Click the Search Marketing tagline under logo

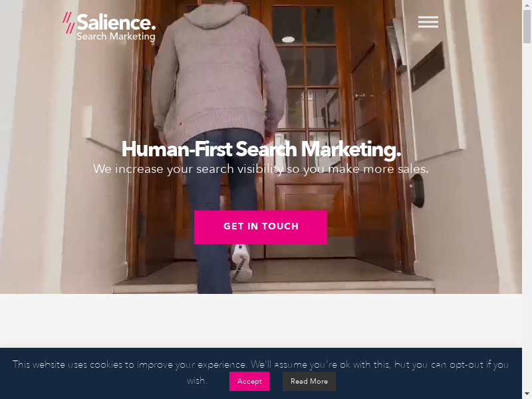click(x=116, y=37)
